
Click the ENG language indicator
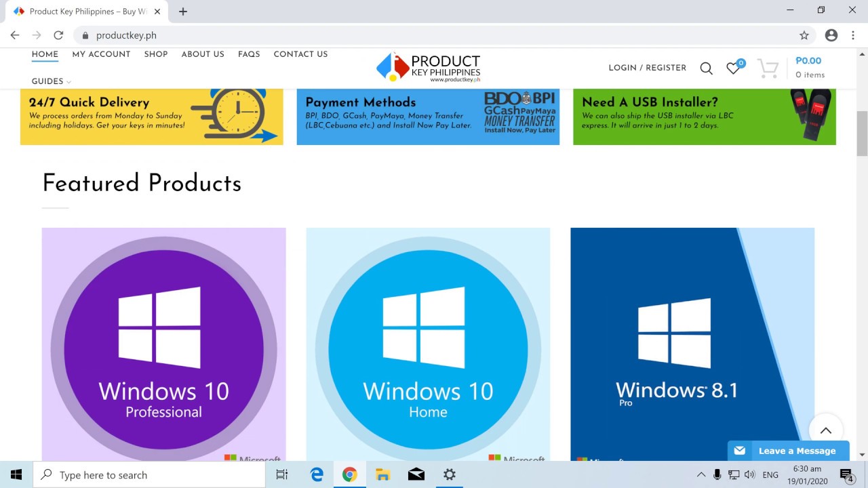click(x=770, y=475)
